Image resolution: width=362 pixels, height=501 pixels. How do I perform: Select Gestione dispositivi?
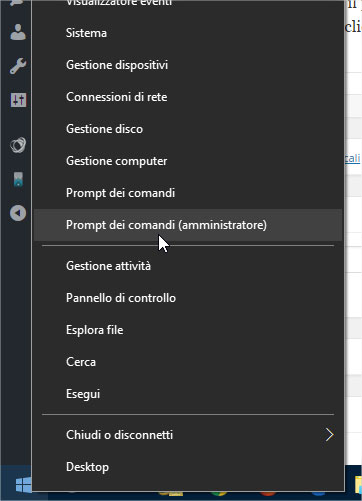[x=188, y=65]
